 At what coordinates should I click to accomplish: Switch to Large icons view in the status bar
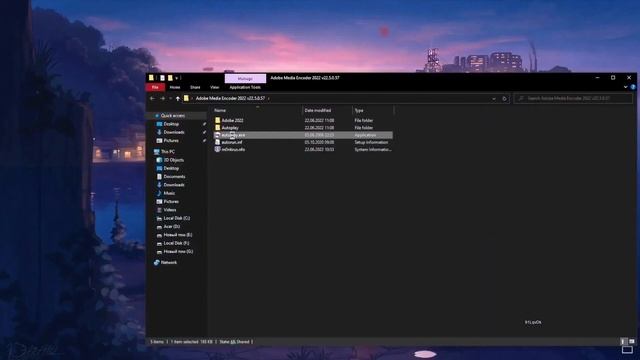click(632, 342)
